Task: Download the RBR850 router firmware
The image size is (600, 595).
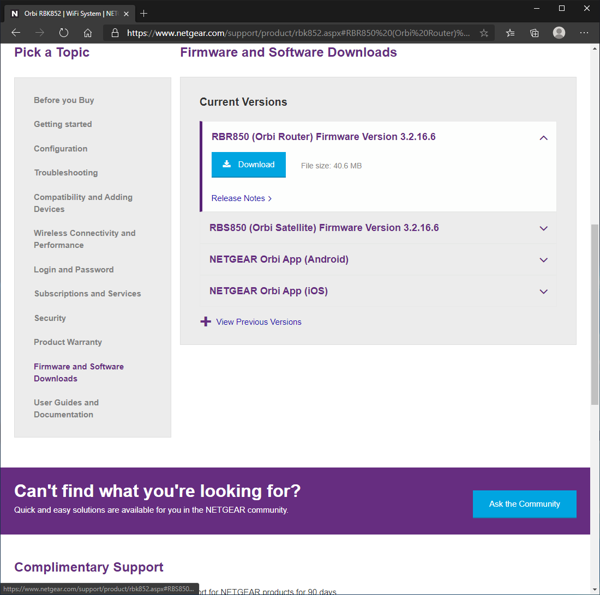Action: coord(248,165)
